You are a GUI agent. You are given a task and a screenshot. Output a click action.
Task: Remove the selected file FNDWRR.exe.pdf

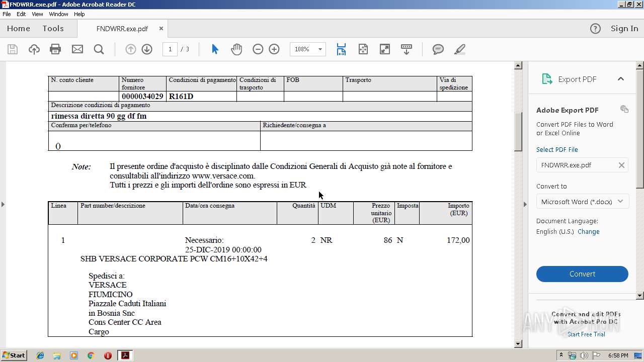pos(621,165)
